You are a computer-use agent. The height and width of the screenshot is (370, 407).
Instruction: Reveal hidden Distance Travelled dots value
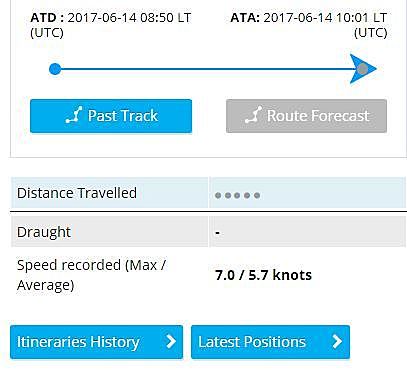(x=238, y=195)
